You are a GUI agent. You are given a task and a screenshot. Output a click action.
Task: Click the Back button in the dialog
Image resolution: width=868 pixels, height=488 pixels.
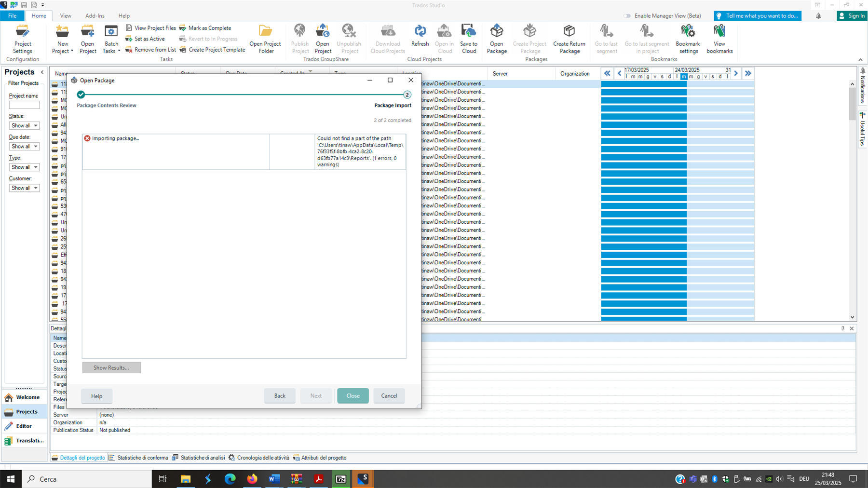(x=280, y=396)
